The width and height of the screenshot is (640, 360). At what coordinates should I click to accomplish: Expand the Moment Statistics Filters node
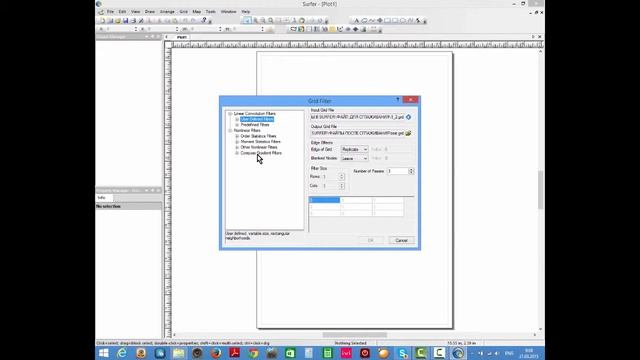tap(237, 142)
